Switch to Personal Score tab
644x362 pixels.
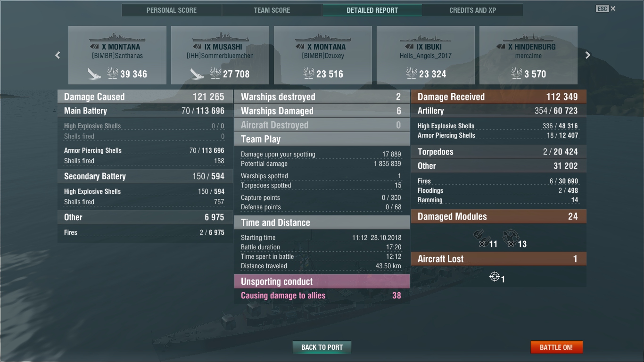pyautogui.click(x=172, y=10)
